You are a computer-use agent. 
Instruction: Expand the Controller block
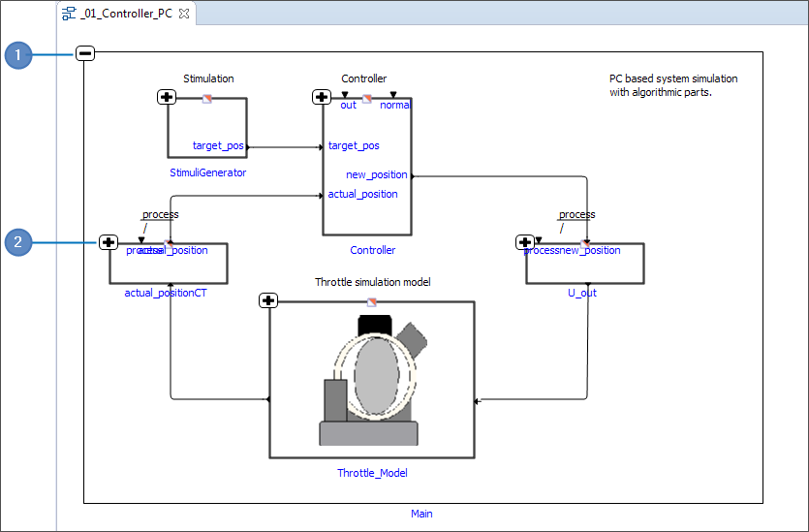322,97
